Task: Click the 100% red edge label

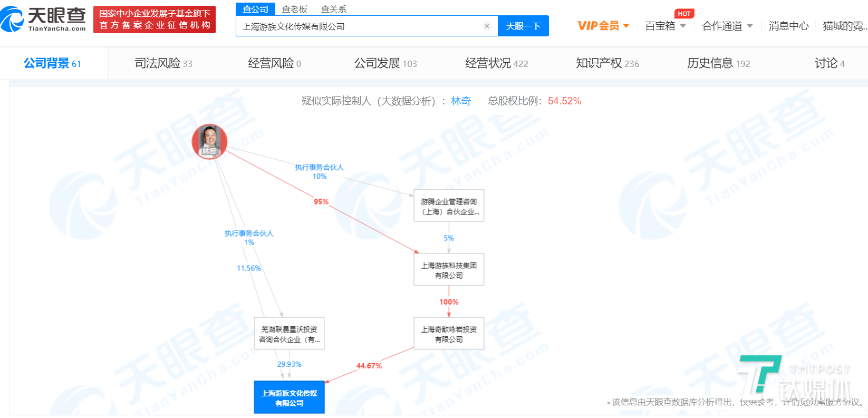Action: pos(449,302)
